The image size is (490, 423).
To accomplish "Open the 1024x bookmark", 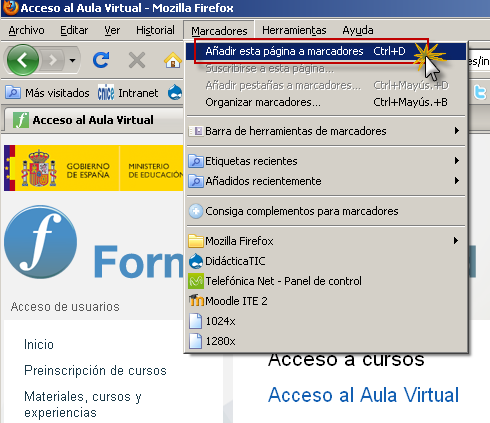I will click(x=326, y=321).
